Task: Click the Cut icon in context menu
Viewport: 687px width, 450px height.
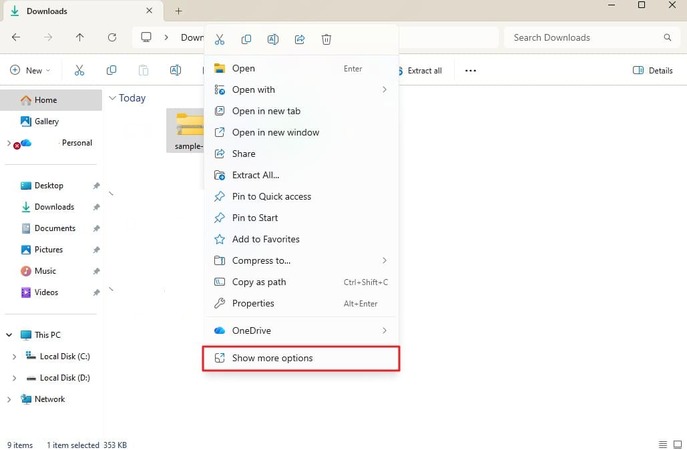Action: (x=220, y=39)
